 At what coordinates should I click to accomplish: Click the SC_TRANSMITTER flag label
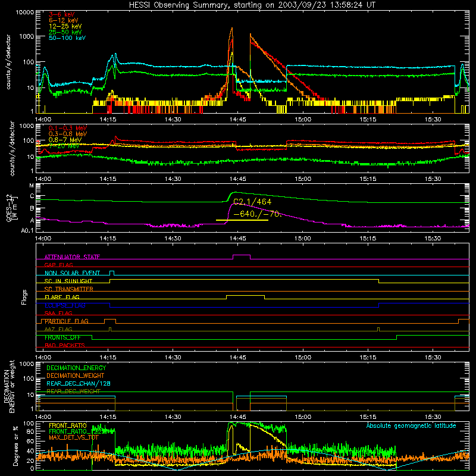pyautogui.click(x=68, y=289)
